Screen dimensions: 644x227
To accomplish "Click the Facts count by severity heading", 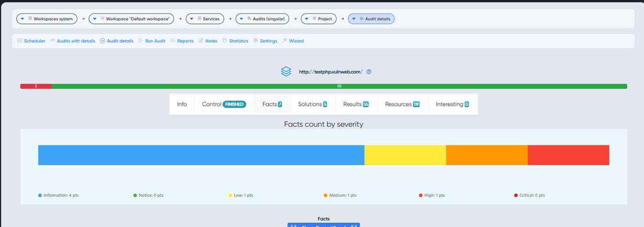I will [x=324, y=124].
